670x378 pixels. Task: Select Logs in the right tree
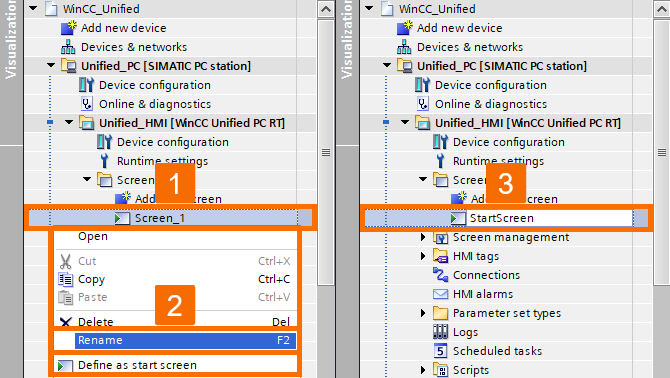465,332
